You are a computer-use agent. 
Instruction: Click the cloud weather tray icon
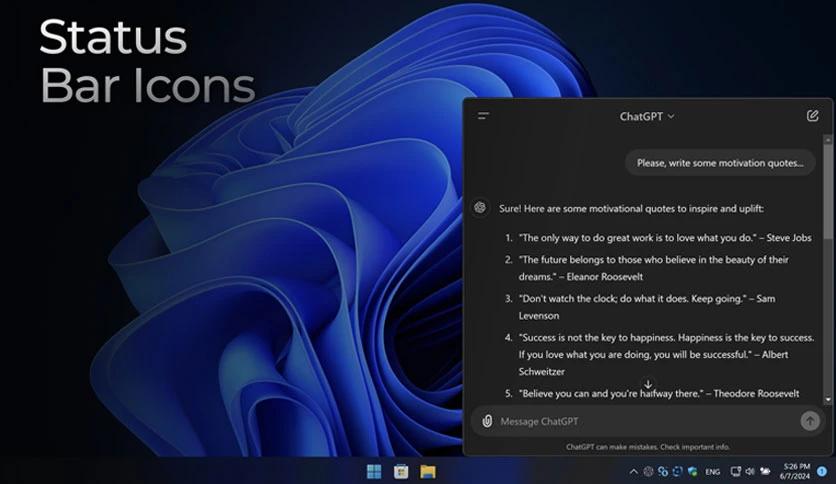coord(765,472)
